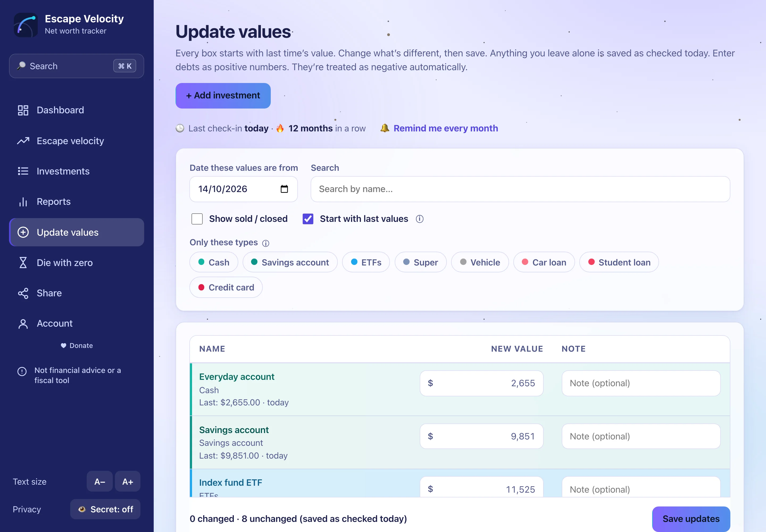Filter by the Cash type chip
The height and width of the screenshot is (532, 766).
pos(214,262)
